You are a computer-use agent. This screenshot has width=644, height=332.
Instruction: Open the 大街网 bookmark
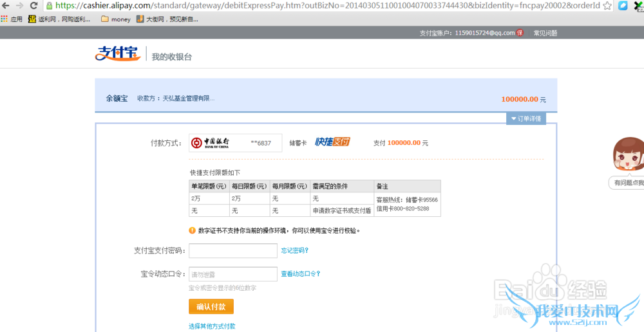click(167, 19)
